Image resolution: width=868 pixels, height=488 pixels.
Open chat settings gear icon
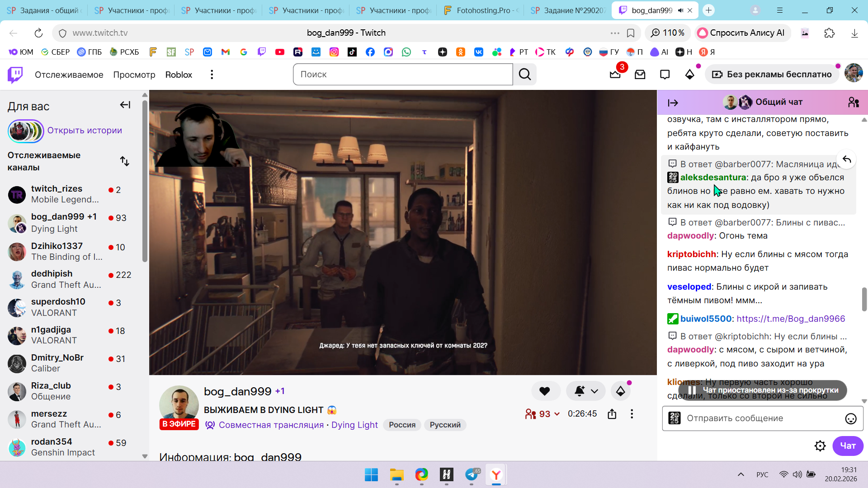coord(820,446)
